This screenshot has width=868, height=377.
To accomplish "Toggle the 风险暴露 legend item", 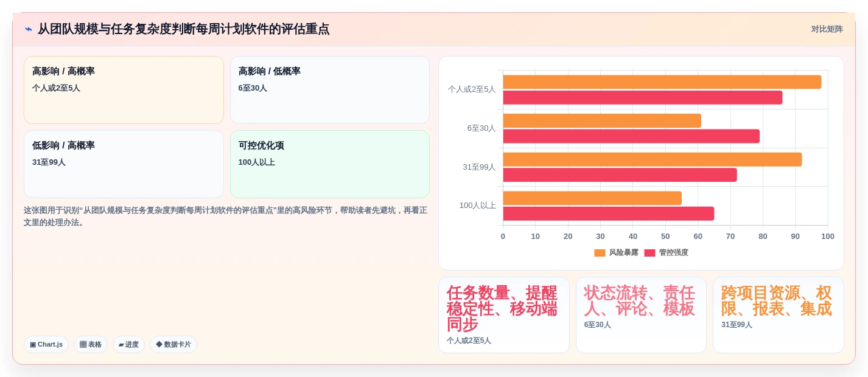I will coord(616,252).
